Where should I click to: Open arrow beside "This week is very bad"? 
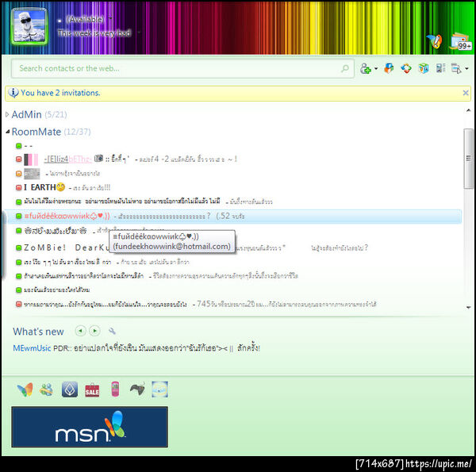point(140,33)
